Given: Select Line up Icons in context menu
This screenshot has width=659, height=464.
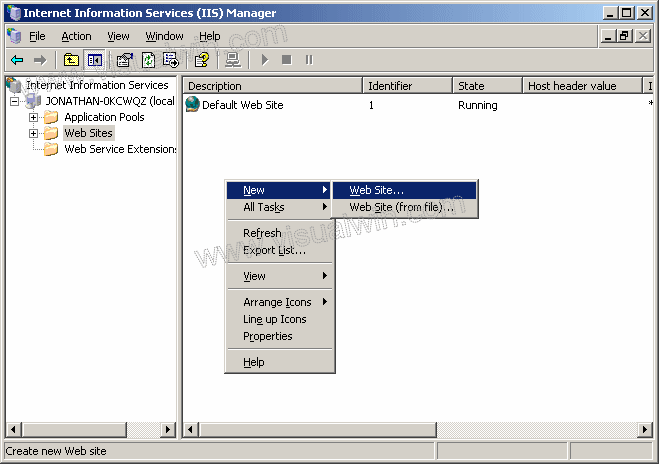Looking at the screenshot, I should point(279,319).
